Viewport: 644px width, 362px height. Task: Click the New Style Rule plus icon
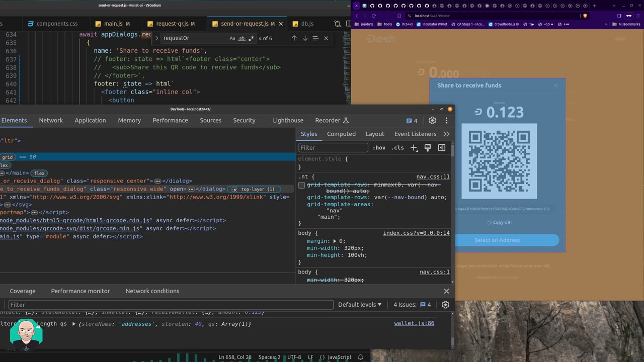414,148
